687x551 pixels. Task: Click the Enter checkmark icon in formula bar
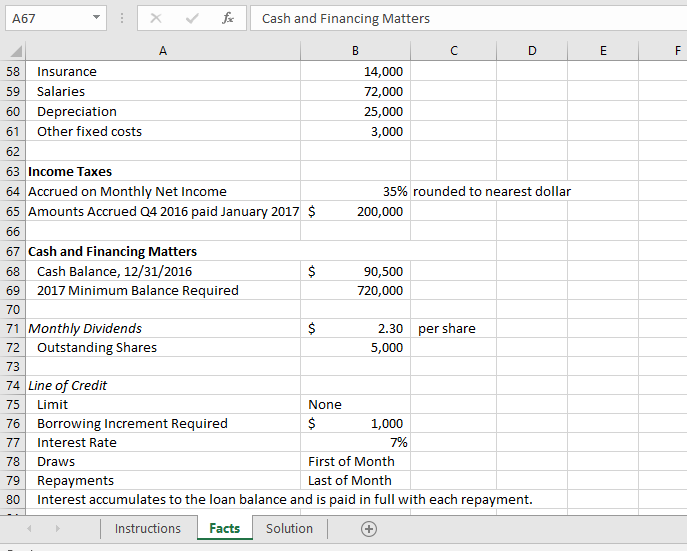tap(192, 18)
